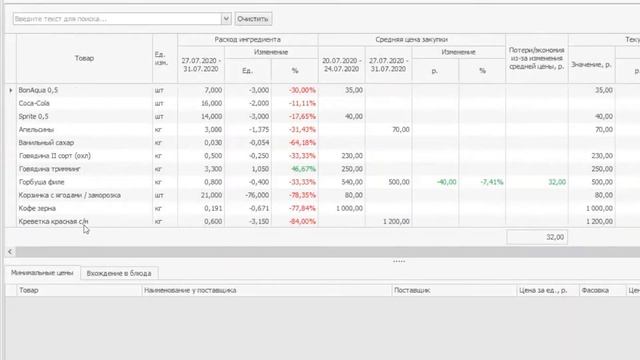Click the -64,18% change value
Image resolution: width=640 pixels, height=360 pixels.
(x=302, y=142)
